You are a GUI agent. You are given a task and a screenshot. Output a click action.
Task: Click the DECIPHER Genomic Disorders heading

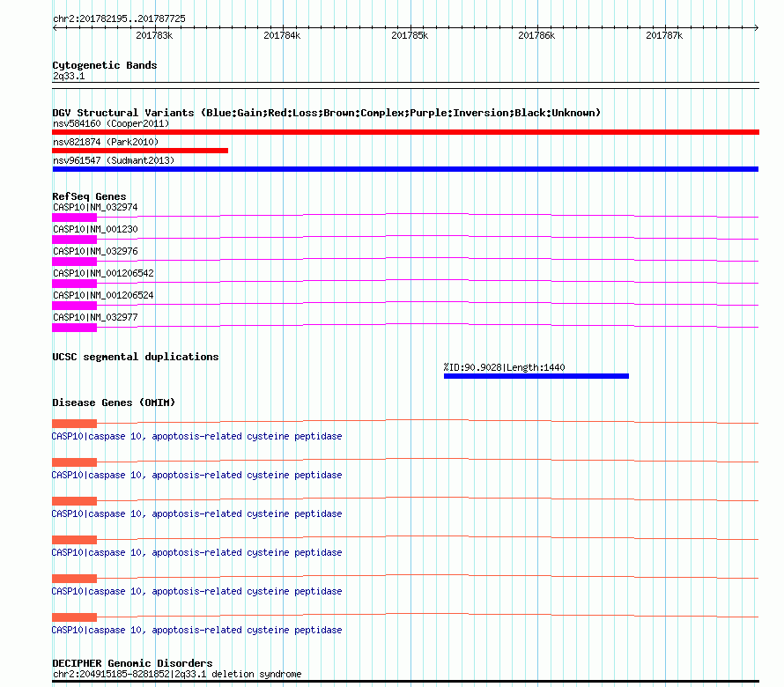[x=132, y=663]
